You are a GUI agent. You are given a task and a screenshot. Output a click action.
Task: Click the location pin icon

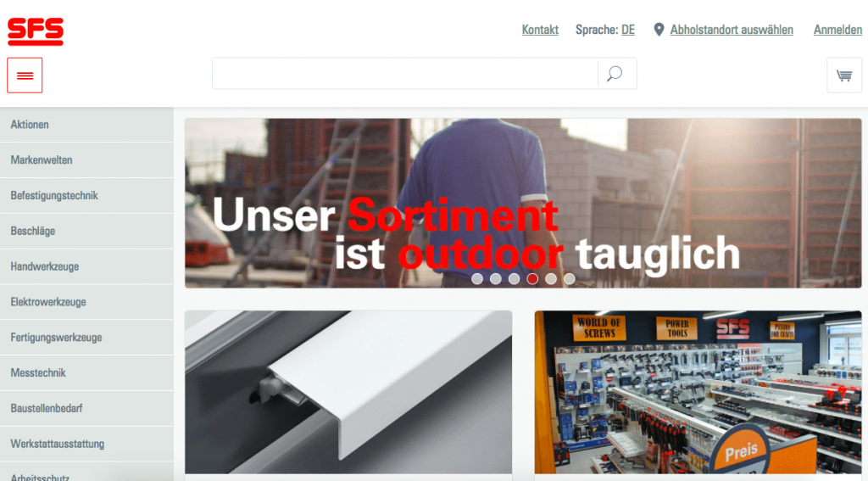659,30
